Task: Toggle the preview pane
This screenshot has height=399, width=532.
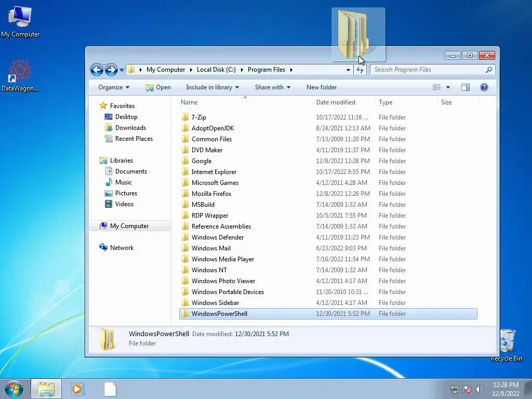Action: [x=465, y=87]
